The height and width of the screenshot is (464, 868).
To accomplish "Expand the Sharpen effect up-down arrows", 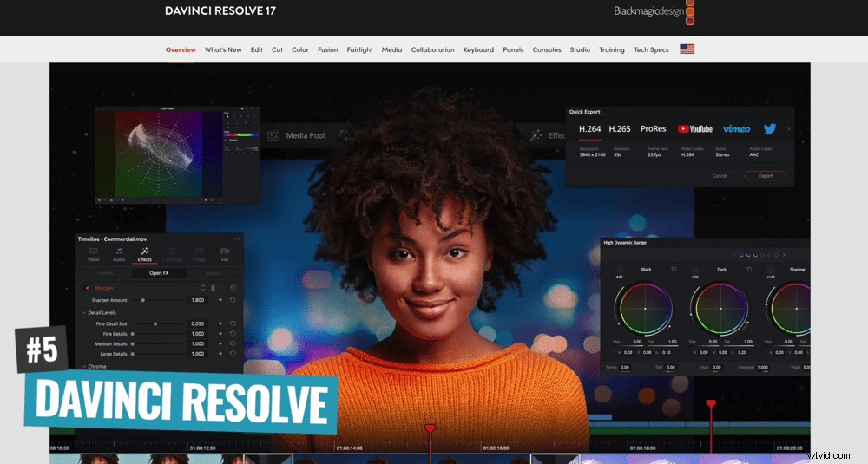I will pyautogui.click(x=203, y=288).
